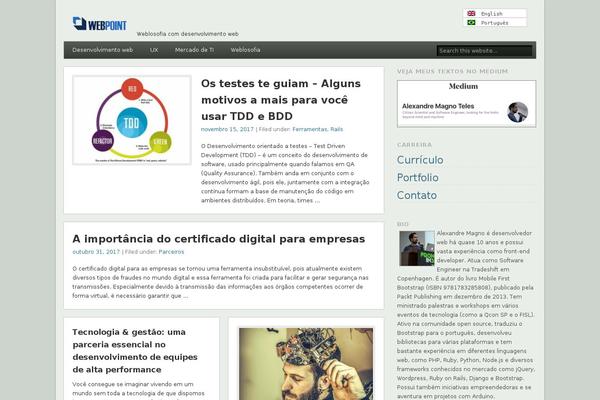This screenshot has height=400, width=600.
Task: Focus the Search this website field
Action: coord(484,51)
